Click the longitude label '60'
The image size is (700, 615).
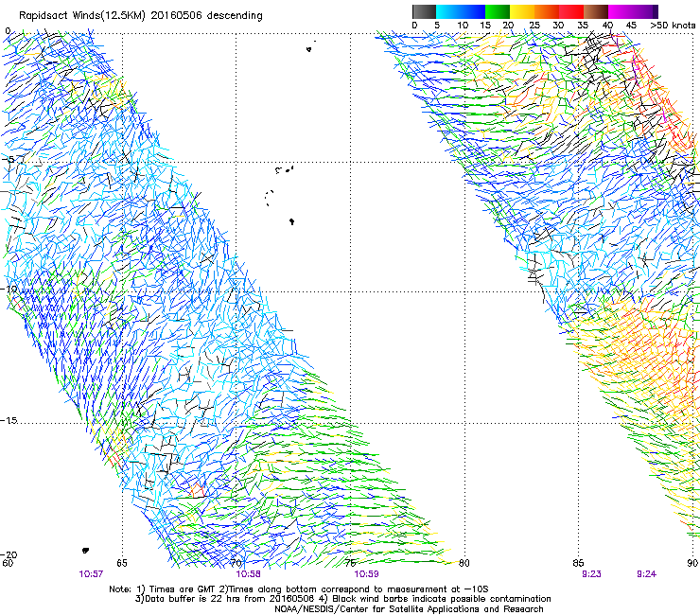[8, 563]
